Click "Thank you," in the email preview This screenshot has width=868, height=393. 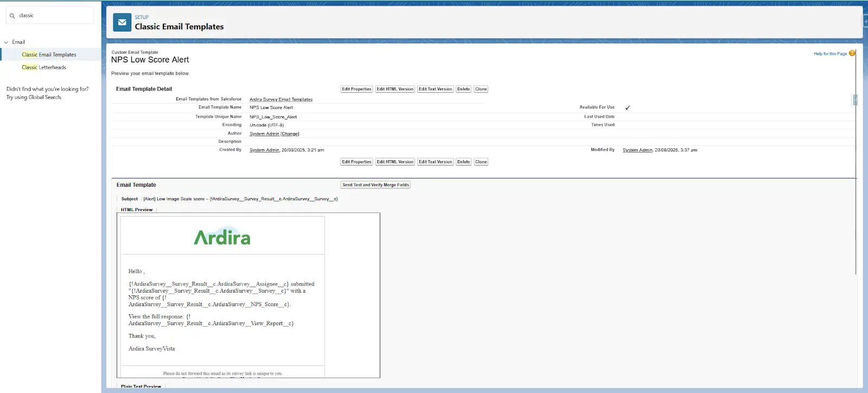142,336
